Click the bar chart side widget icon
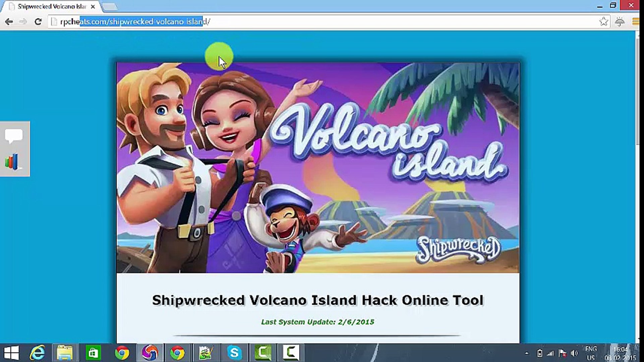The height and width of the screenshot is (362, 644). [x=12, y=162]
